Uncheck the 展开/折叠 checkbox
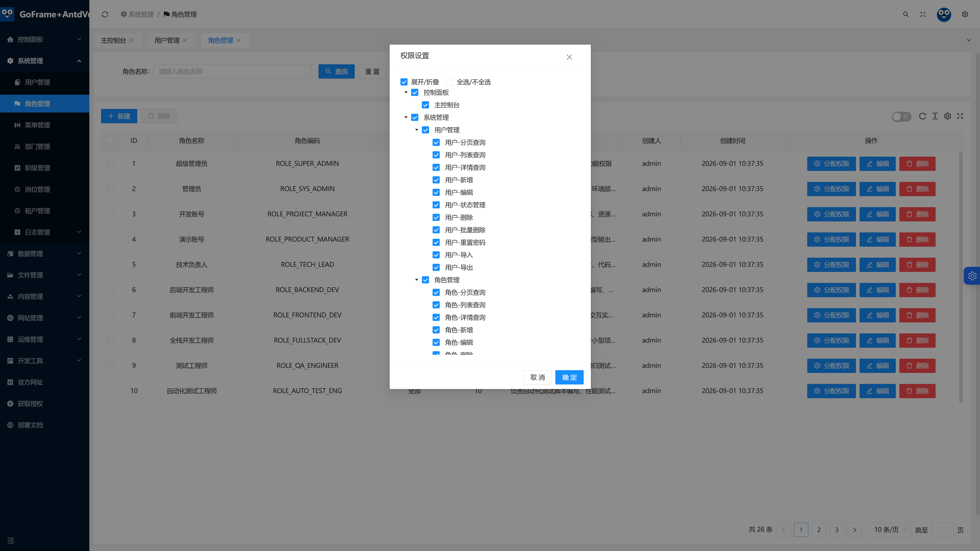Viewport: 980px width, 551px height. click(x=404, y=82)
